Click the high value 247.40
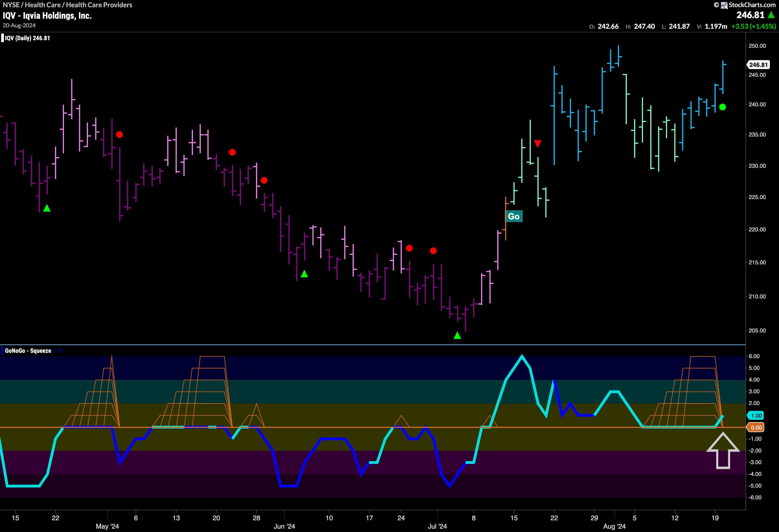The image size is (779, 532). click(x=644, y=27)
